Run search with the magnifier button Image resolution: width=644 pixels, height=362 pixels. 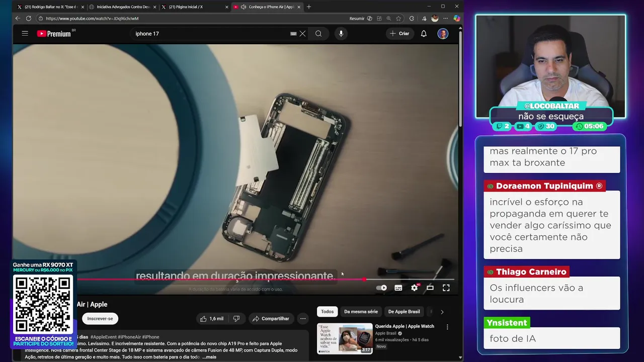[318, 34]
